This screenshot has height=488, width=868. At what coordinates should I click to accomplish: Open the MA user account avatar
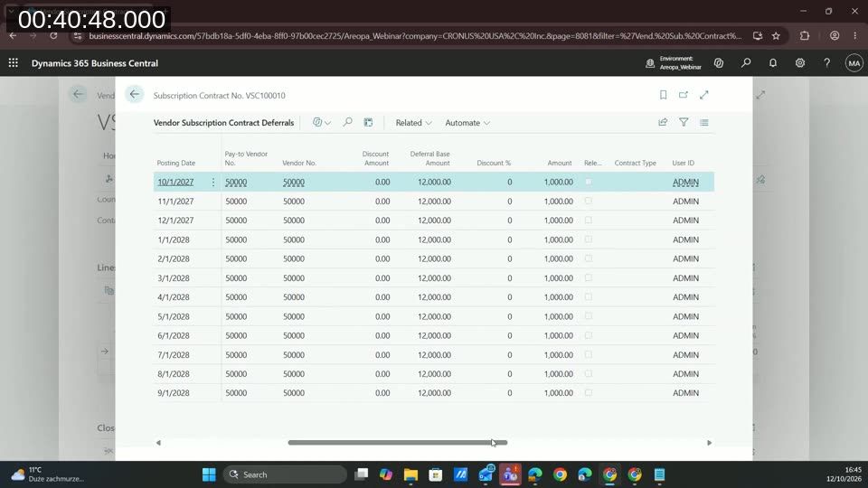pos(854,63)
